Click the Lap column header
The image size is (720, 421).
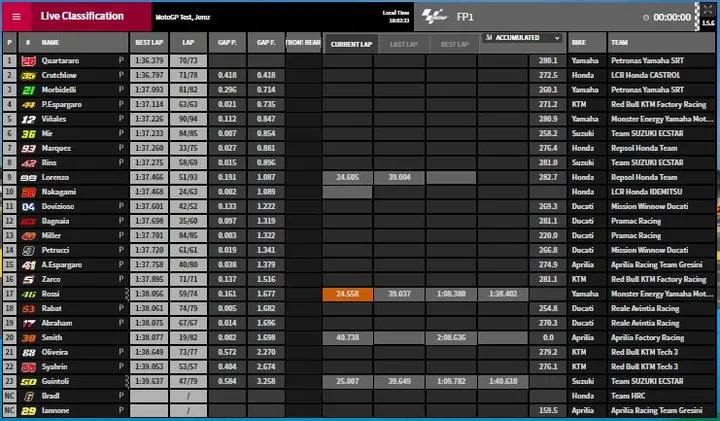point(188,43)
